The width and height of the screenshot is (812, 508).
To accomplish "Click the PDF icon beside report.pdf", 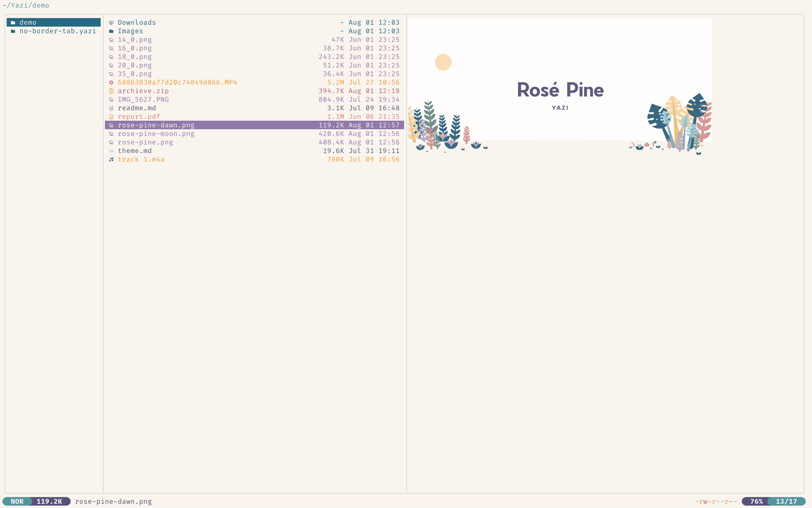I will [111, 117].
